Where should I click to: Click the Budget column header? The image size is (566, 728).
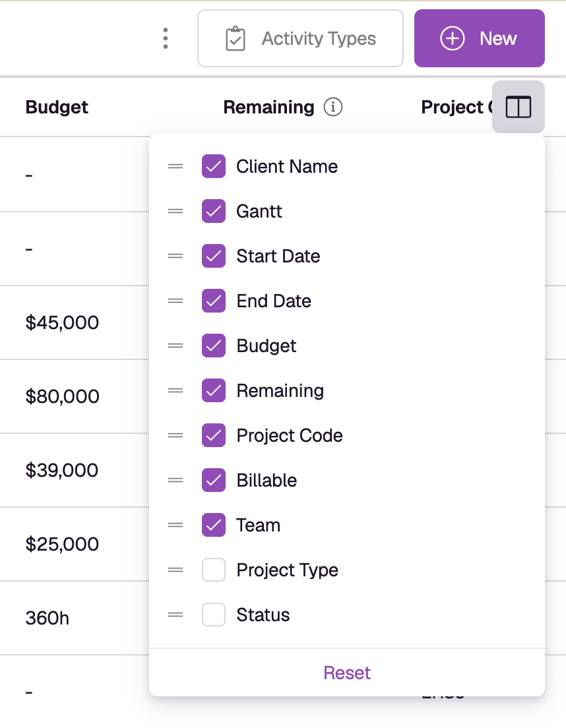57,107
